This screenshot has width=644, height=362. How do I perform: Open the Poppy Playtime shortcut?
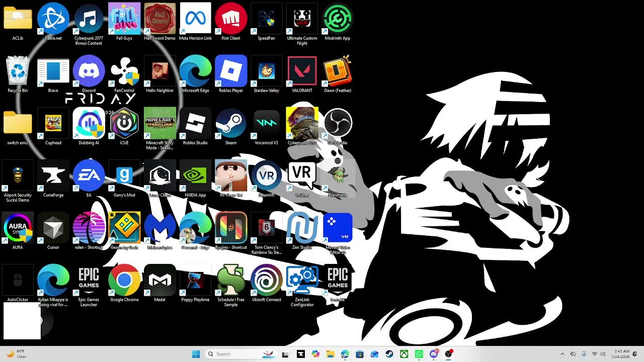pos(195,284)
